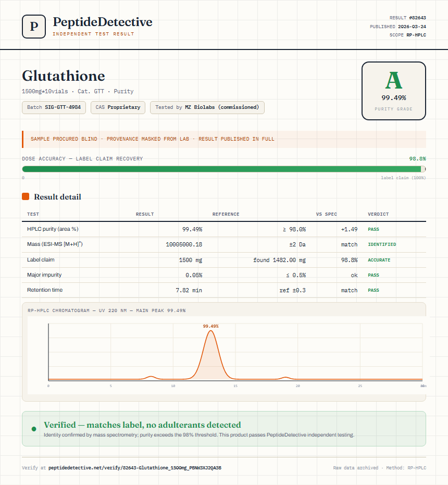Click the RP-HPLC chromatogram title text
Viewport: 448px width, 485px height.
[x=106, y=310]
